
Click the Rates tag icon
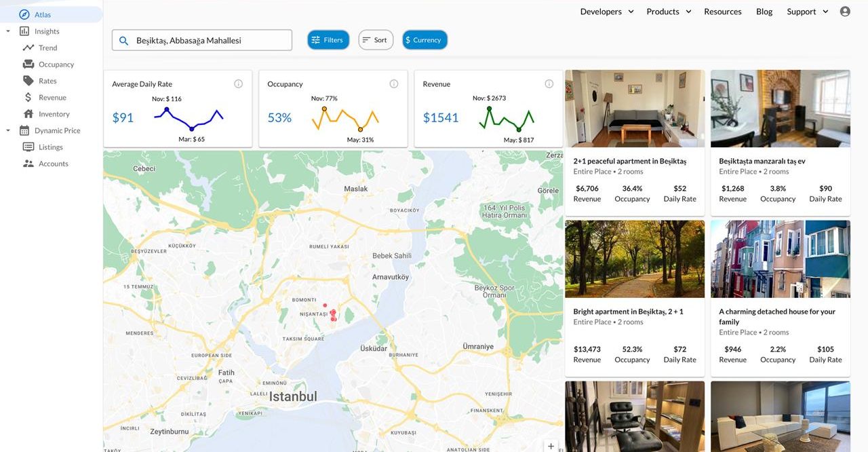coord(28,80)
